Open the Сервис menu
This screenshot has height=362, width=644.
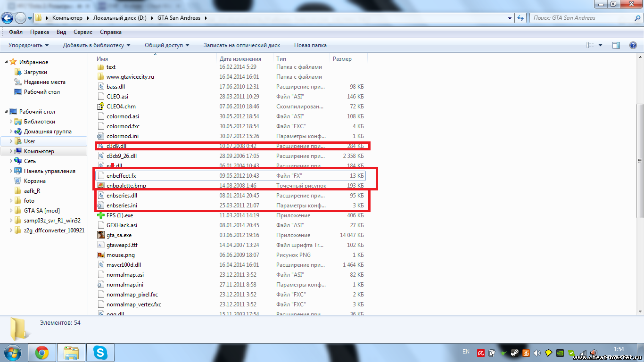tap(83, 32)
